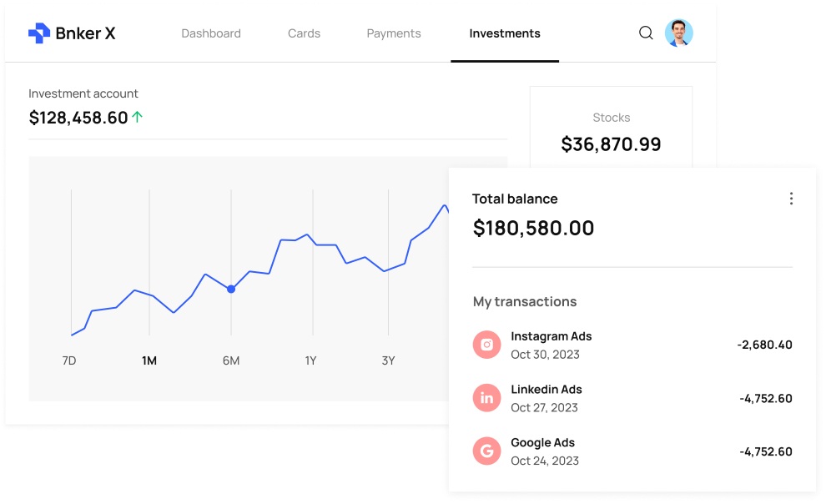Viewport: 826px width, 504px height.
Task: Click the Instagram Ads transaction icon
Action: click(x=486, y=345)
